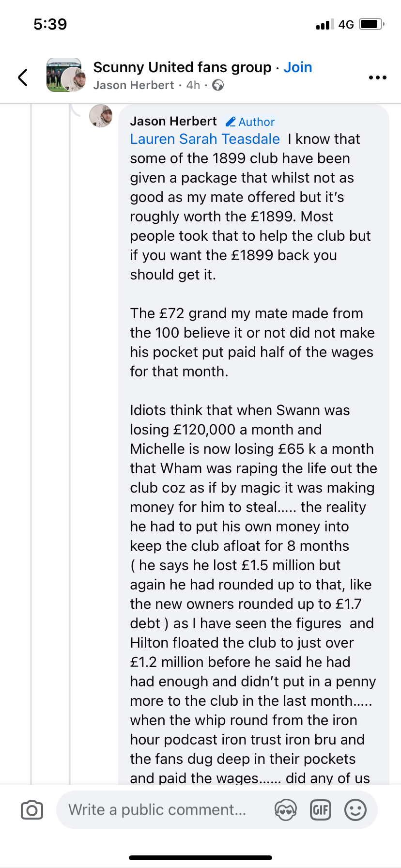The image size is (401, 868).
Task: Tap the home indicator bar
Action: coord(200,858)
